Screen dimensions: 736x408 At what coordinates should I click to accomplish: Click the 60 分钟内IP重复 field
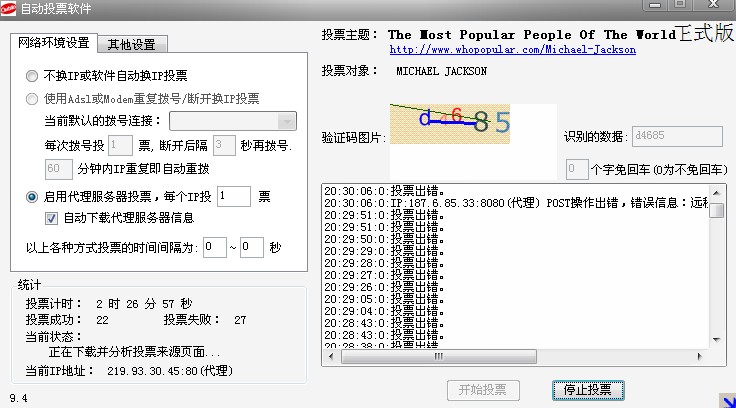(x=59, y=169)
